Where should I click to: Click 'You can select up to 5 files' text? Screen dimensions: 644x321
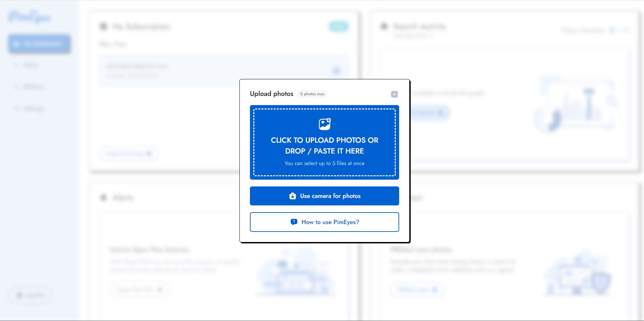(x=325, y=163)
